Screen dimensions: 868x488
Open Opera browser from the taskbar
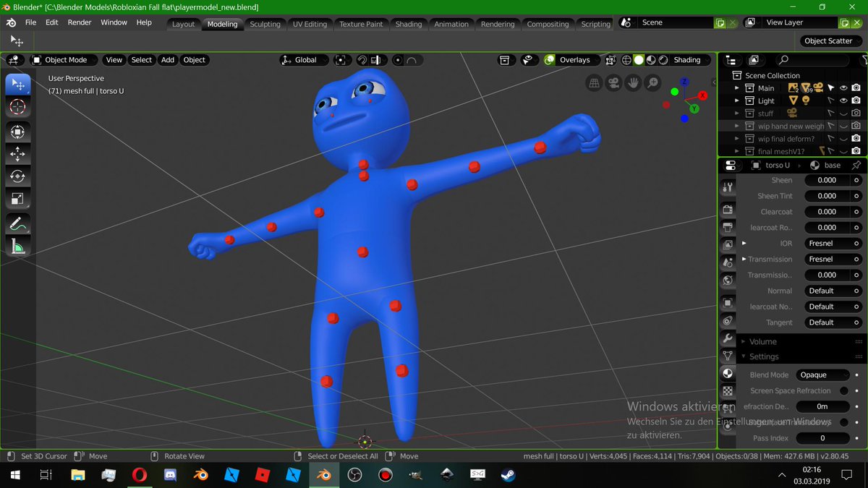click(139, 474)
